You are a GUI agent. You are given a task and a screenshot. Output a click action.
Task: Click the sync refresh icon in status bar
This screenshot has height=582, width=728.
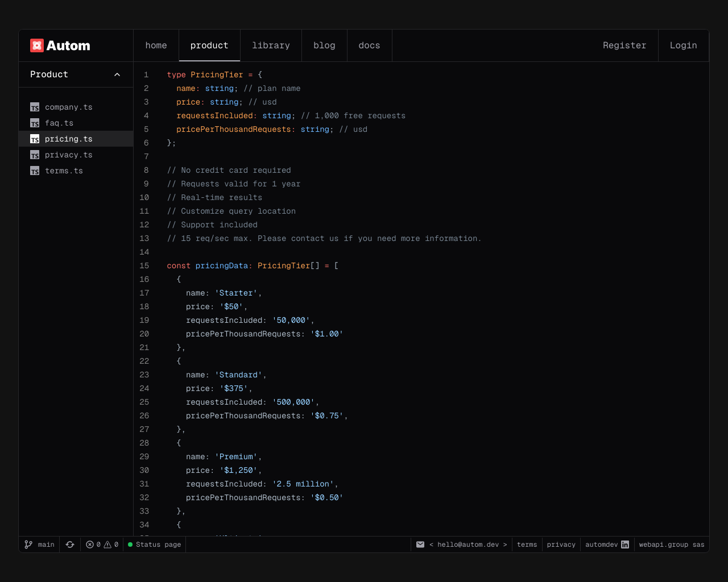tap(70, 544)
